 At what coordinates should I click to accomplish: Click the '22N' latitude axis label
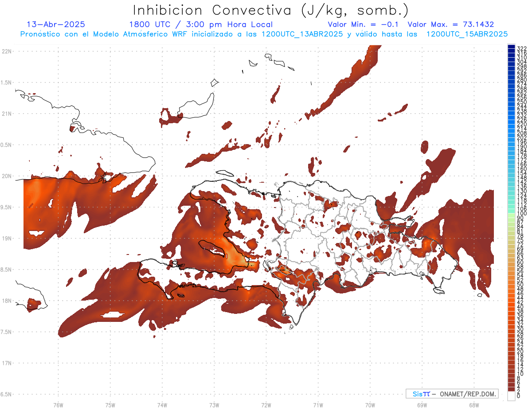[6, 51]
